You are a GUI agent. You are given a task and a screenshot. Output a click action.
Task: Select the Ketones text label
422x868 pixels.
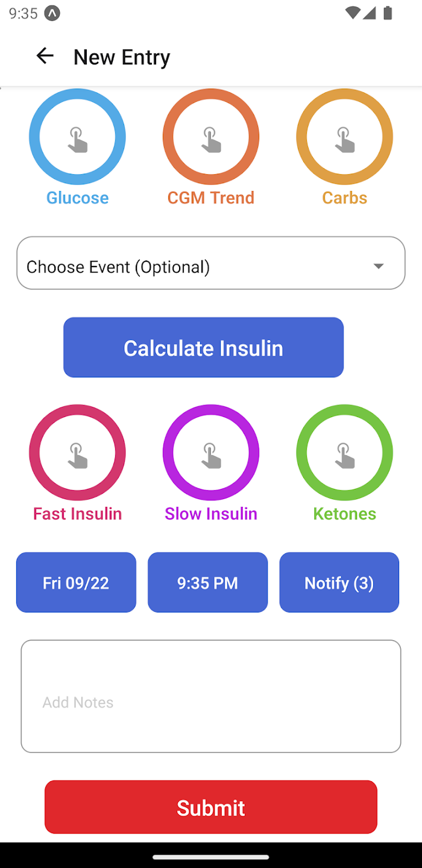344,514
